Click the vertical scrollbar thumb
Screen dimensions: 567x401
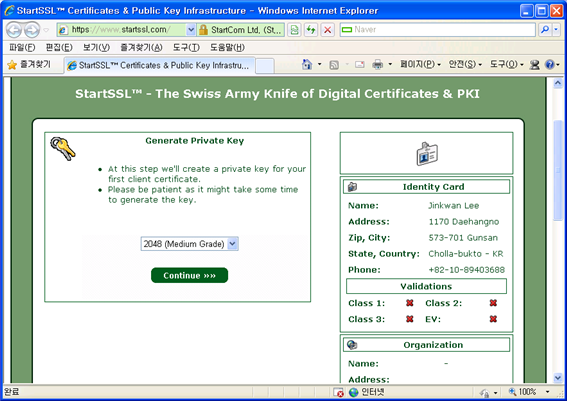[x=558, y=170]
